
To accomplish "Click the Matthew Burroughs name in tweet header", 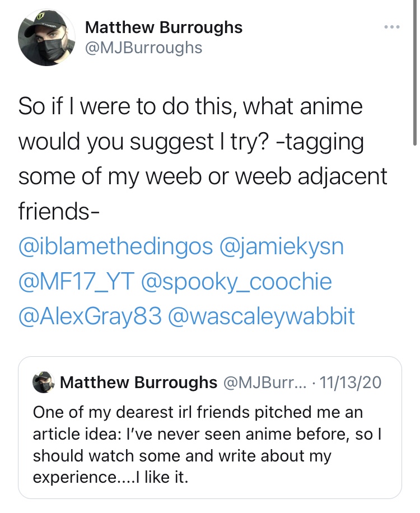I will pyautogui.click(x=164, y=27).
